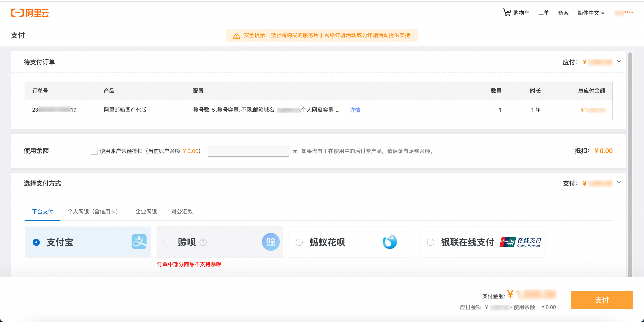The width and height of the screenshot is (644, 322).
Task: Switch to the 企业网银 tab
Action: pyautogui.click(x=146, y=211)
